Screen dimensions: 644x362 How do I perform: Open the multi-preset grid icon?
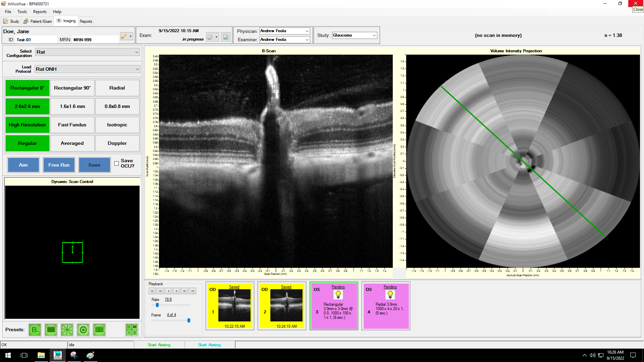point(131,330)
